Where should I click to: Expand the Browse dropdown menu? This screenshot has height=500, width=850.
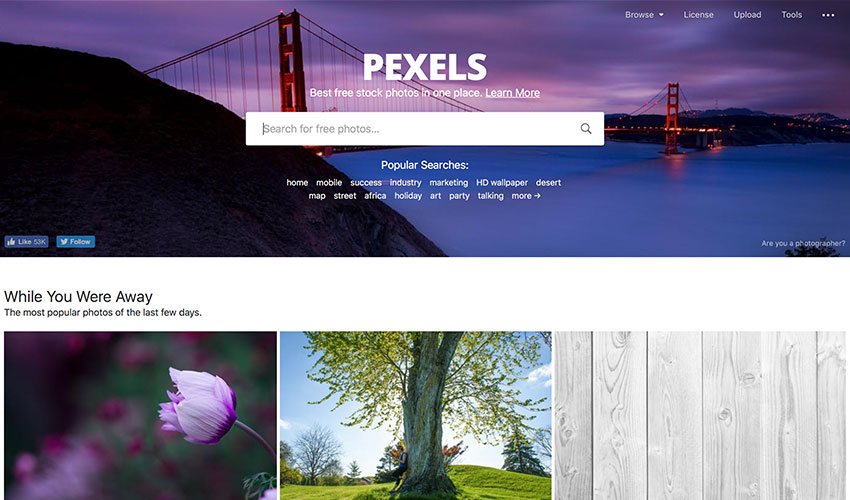[x=644, y=15]
